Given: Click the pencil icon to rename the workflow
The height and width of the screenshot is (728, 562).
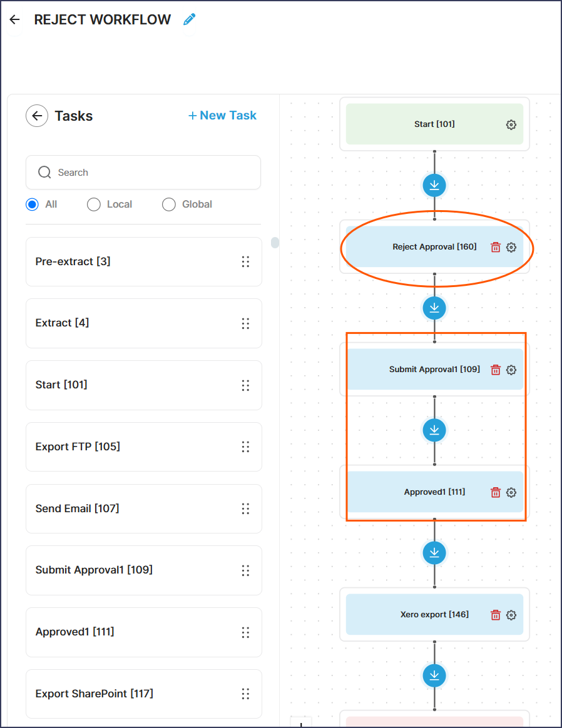Looking at the screenshot, I should 189,19.
